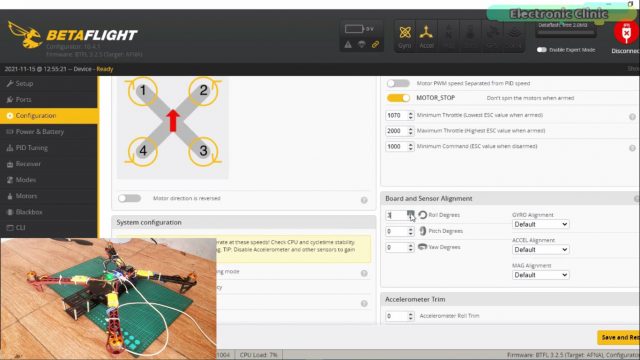Image resolution: width=640 pixels, height=360 pixels.
Task: Click the Pitch Degrees input field
Action: [400, 231]
